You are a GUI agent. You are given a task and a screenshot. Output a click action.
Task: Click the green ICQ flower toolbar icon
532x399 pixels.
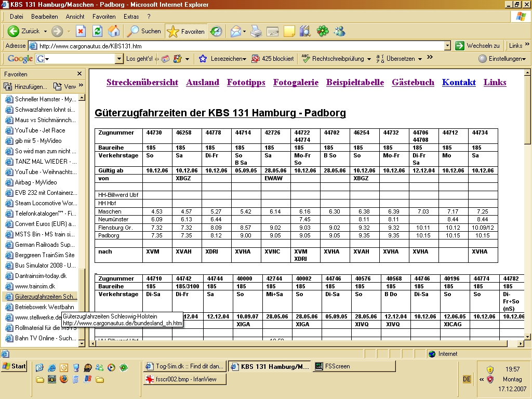tap(323, 31)
